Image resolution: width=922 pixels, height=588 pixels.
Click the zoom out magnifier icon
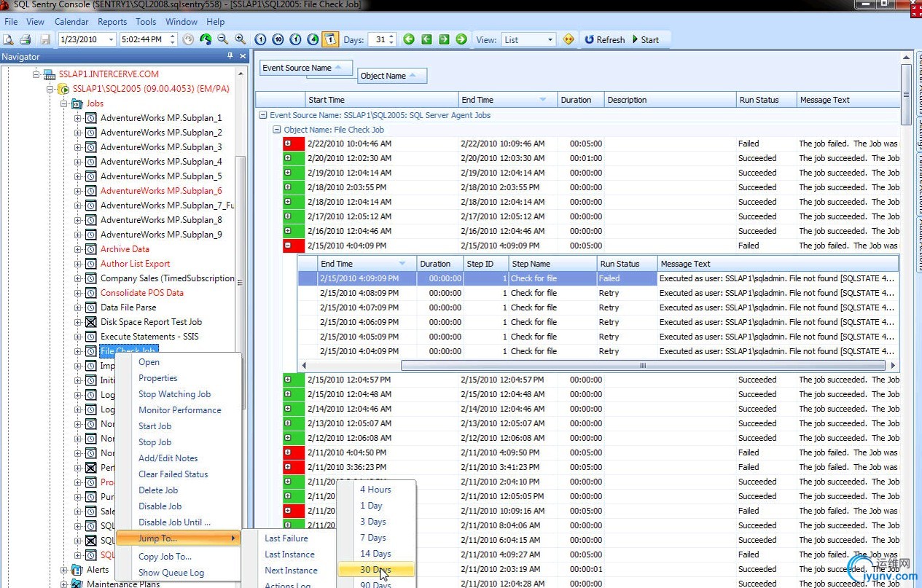point(223,39)
